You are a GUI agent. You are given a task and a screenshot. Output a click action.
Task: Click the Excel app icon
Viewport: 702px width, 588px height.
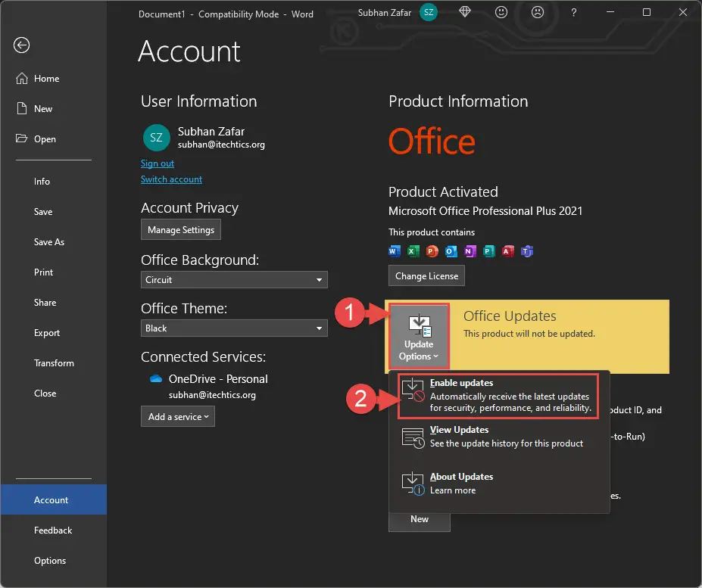[413, 251]
